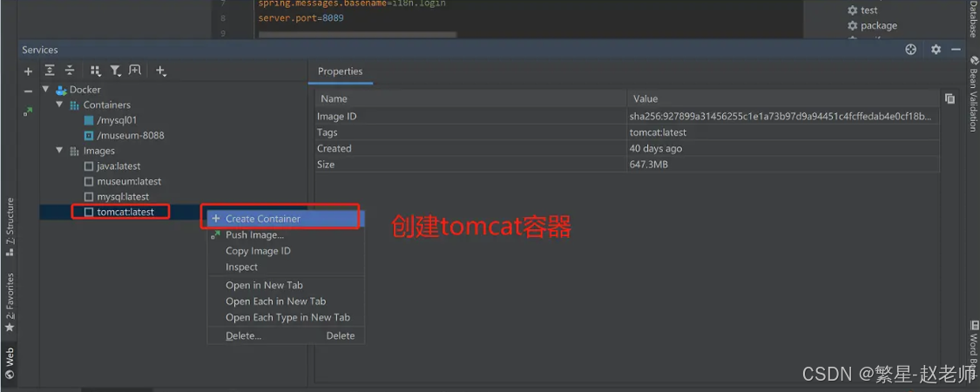980x392 pixels.
Task: Click the Size property name cell
Action: (471, 165)
